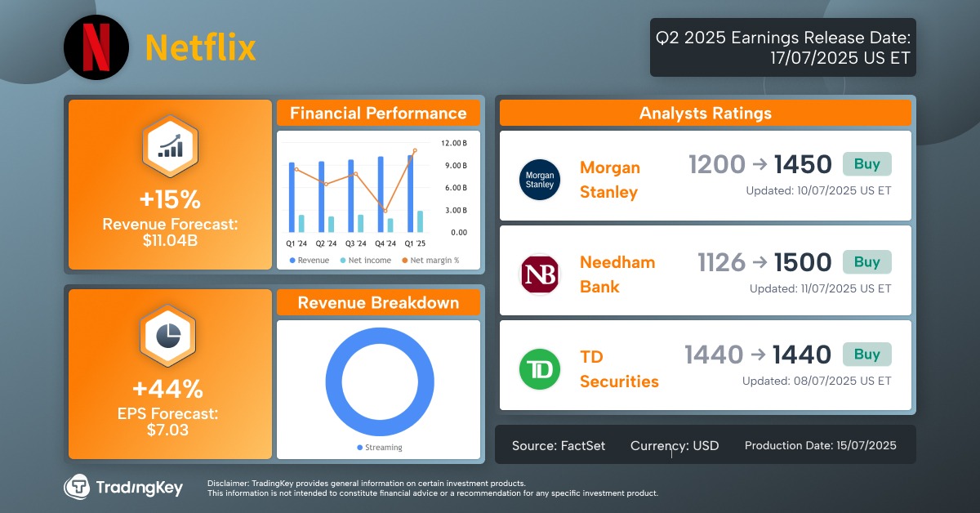This screenshot has height=513, width=980.
Task: Click the pie chart icon above EPS Forecast
Action: tap(170, 335)
